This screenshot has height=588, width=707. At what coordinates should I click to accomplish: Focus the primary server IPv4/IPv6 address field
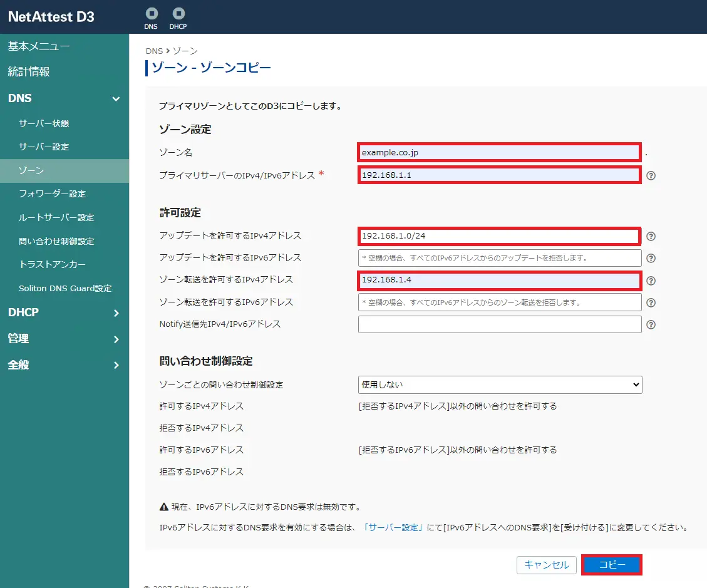click(x=499, y=175)
